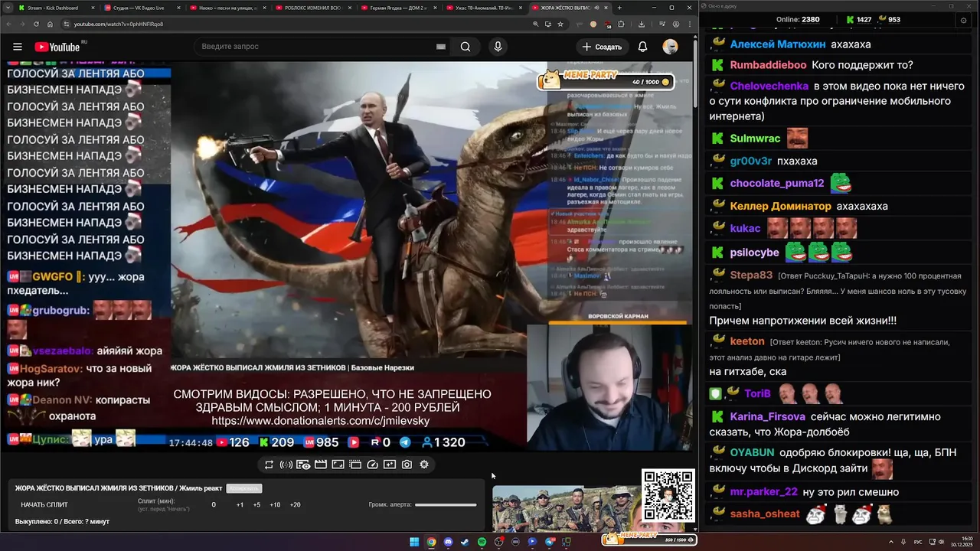
Task: Click the +5 split minutes button
Action: (x=256, y=505)
